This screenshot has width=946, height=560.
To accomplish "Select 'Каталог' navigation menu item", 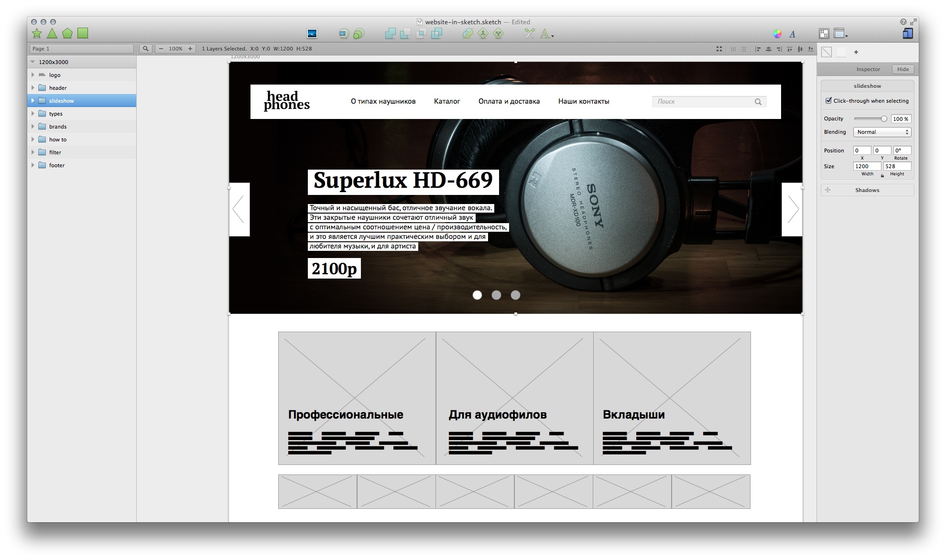I will pyautogui.click(x=446, y=101).
